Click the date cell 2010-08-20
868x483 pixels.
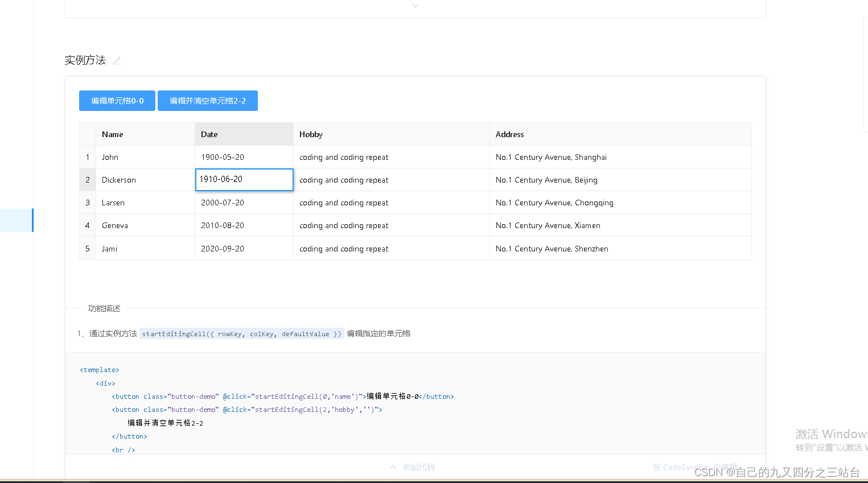pos(244,225)
